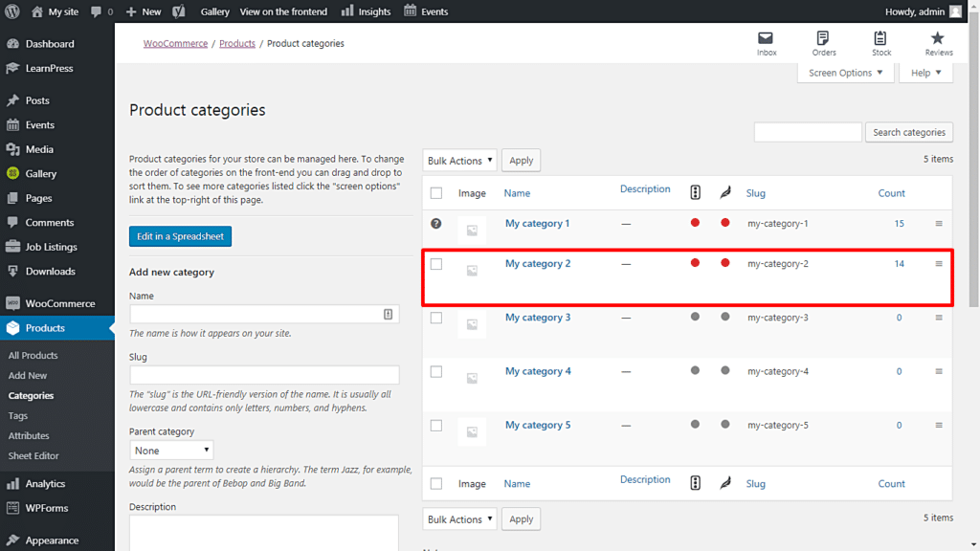The width and height of the screenshot is (980, 551).
Task: Tick the select-all checkbox in the table header
Action: point(435,192)
